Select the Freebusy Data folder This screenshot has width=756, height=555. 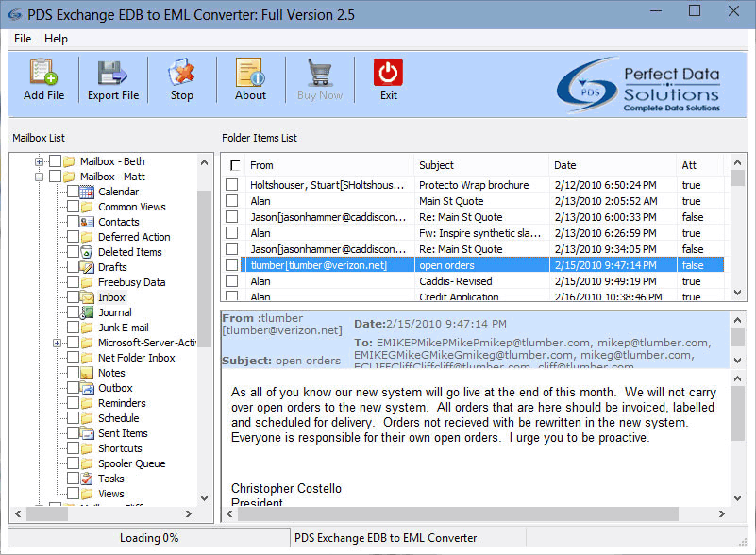(131, 282)
